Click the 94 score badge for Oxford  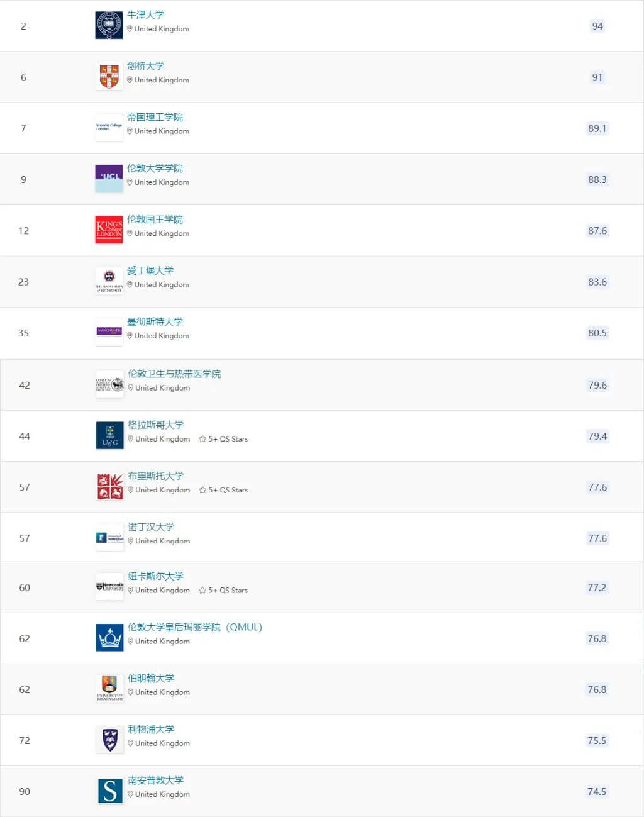click(x=597, y=26)
